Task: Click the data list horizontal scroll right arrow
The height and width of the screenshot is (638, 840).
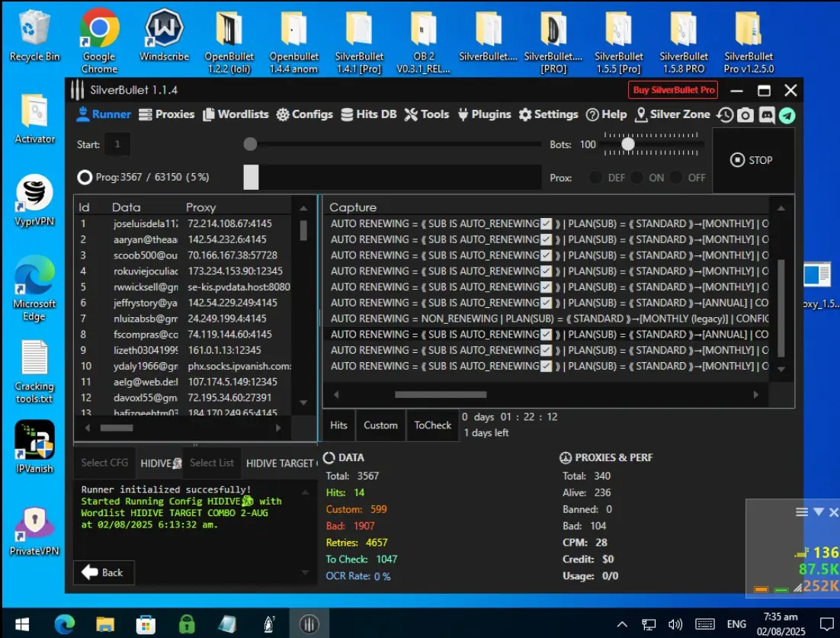Action: 278,428
